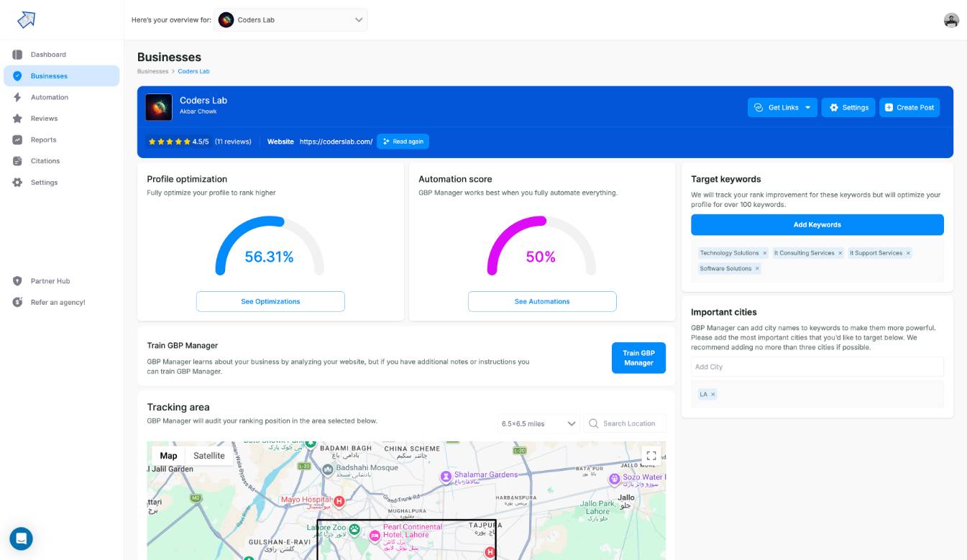Viewport: 967px width, 560px height.
Task: Click the app logo in sidebar header
Action: click(x=26, y=19)
